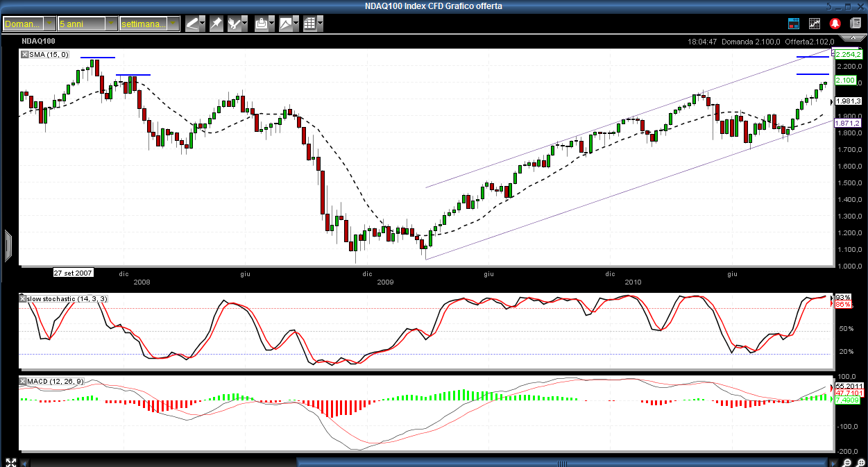The image size is (868, 467).
Task: Open the table grid view dropdown
Action: click(x=320, y=24)
